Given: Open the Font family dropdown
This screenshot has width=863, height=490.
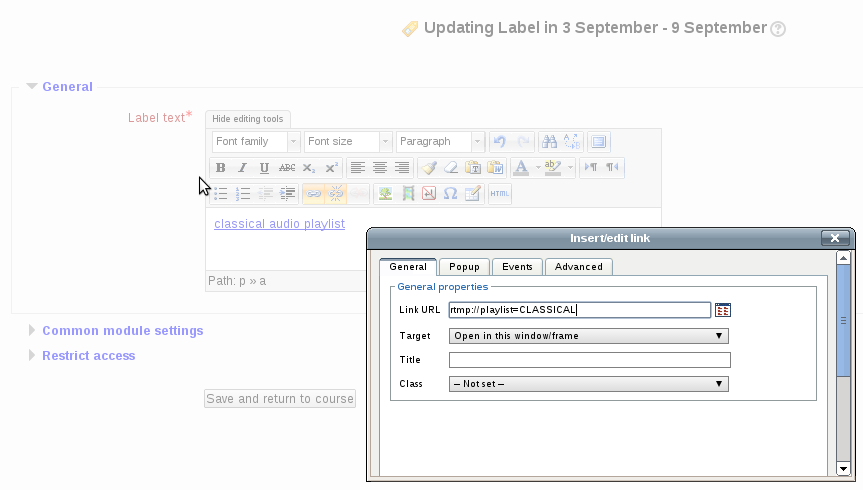Looking at the screenshot, I should click(x=255, y=142).
